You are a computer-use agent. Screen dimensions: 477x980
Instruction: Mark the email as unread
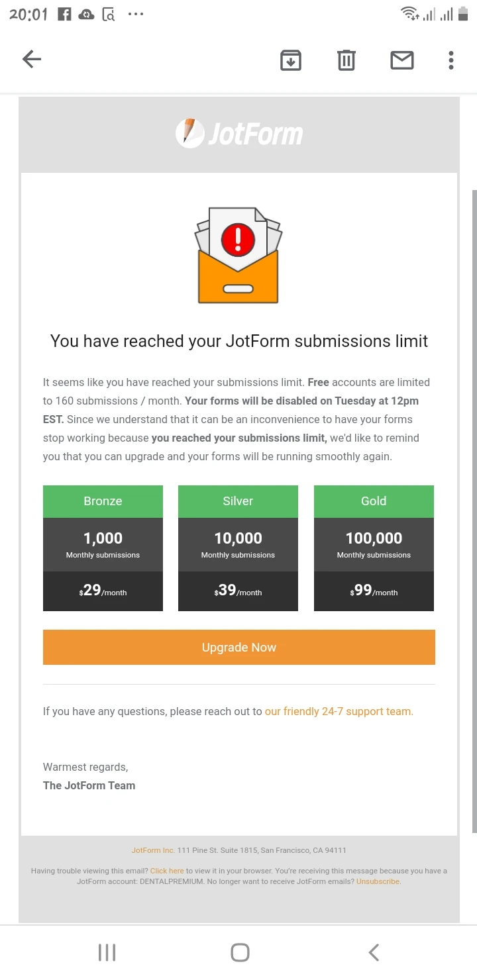[401, 60]
